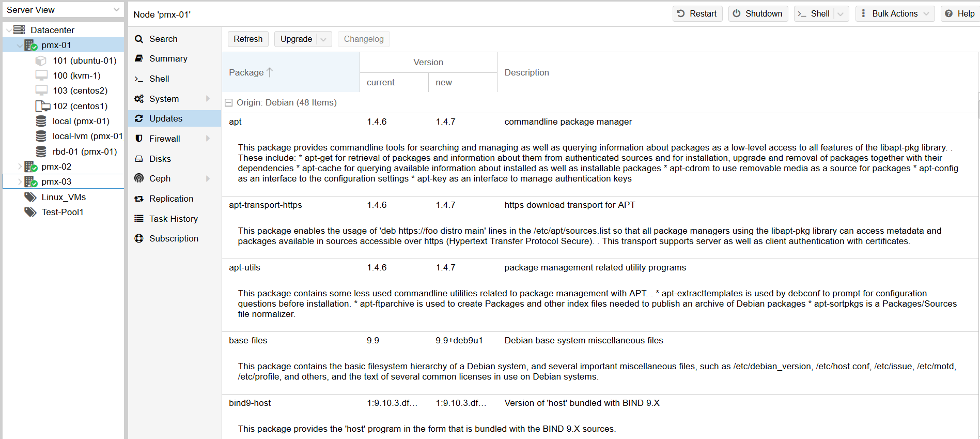Image resolution: width=980 pixels, height=439 pixels.
Task: Click the centos2 VM monitor icon
Action: click(x=41, y=90)
